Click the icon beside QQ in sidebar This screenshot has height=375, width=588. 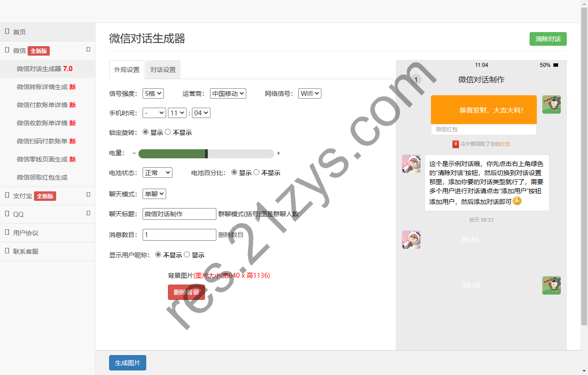pos(7,214)
